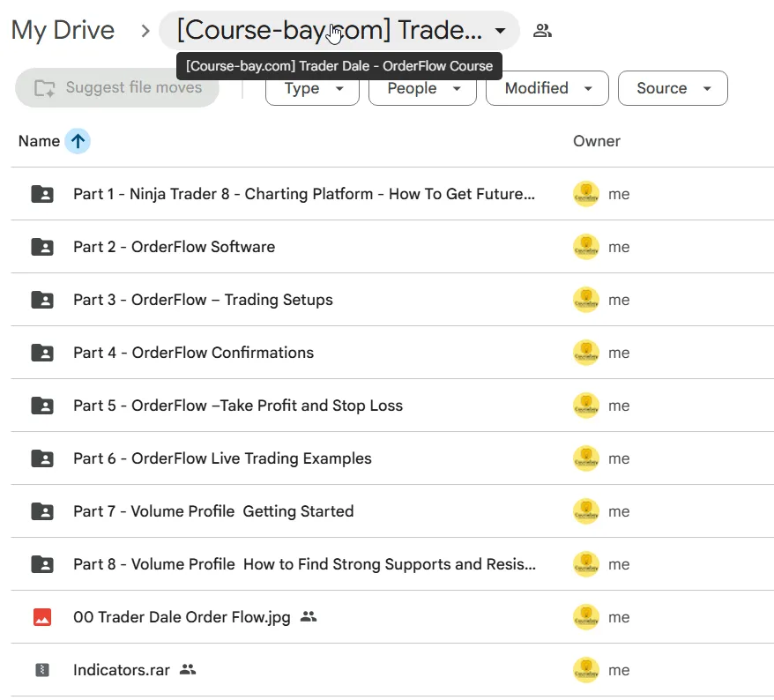Viewport: 774px width, 700px height.
Task: Click the Owner column header
Action: (x=596, y=141)
